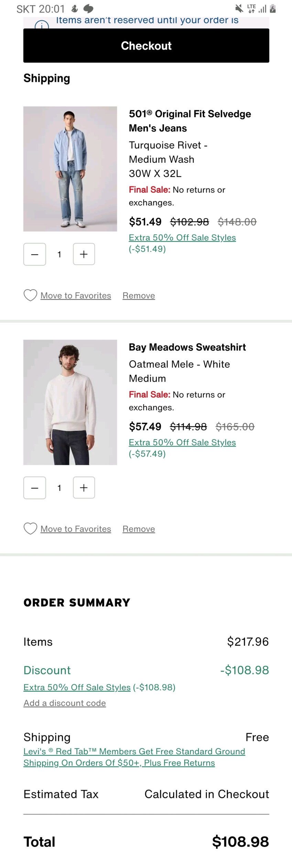Screen dimensions: 292x868
Task: Open Red Tab Members free shipping link
Action: [x=134, y=757]
